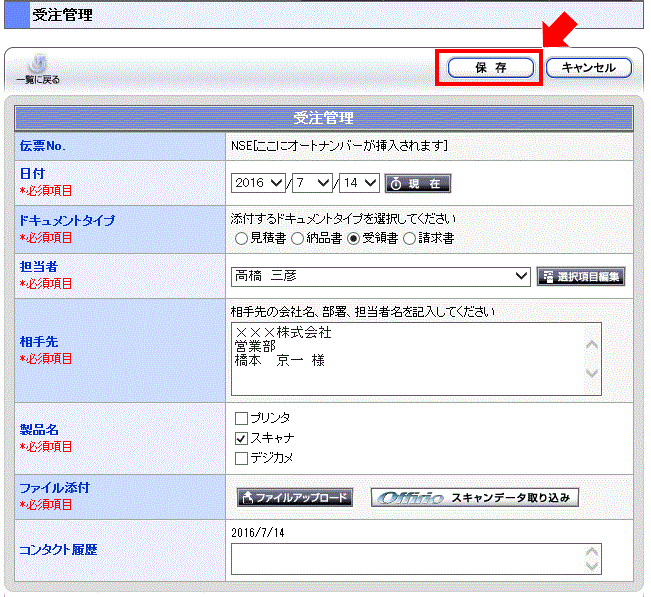This screenshot has height=597, width=651.
Task: Click the ファイルアップロード upload button
Action: (x=294, y=497)
